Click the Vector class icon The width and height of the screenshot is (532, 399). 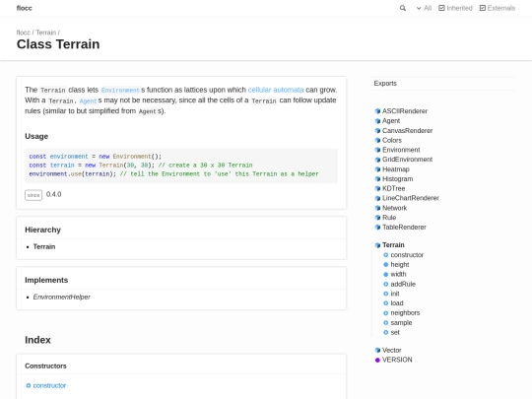(377, 350)
